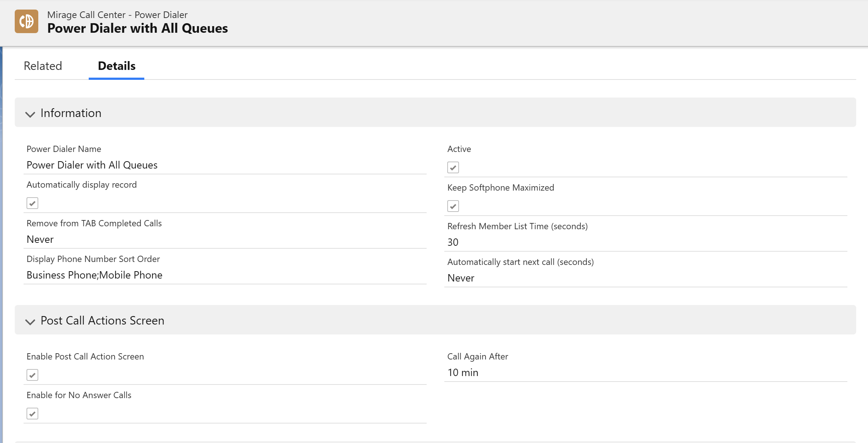868x443 pixels.
Task: Toggle Enable Post Call Action Screen checkbox
Action: (32, 375)
